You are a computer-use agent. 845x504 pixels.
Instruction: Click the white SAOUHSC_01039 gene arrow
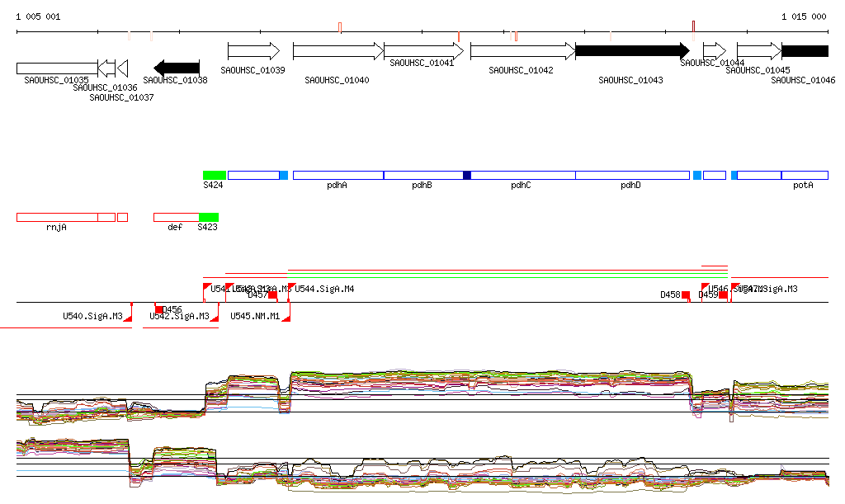point(253,51)
